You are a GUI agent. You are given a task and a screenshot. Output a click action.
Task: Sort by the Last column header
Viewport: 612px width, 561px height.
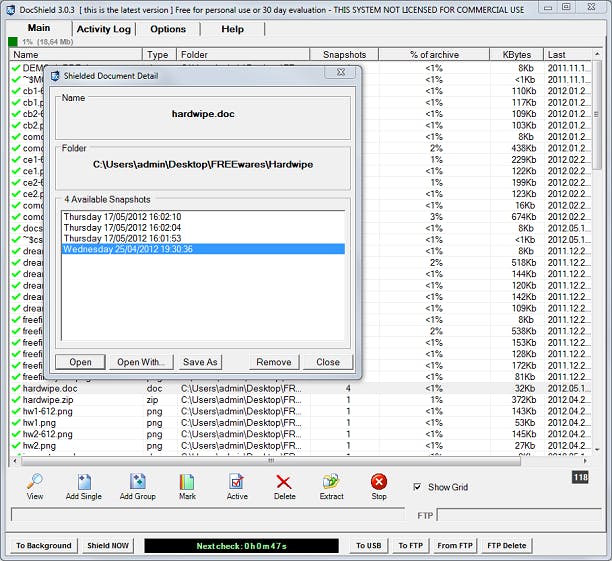[x=568, y=55]
